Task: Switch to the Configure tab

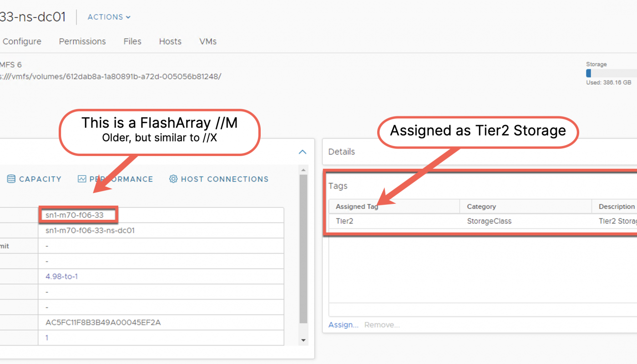Action: (22, 41)
